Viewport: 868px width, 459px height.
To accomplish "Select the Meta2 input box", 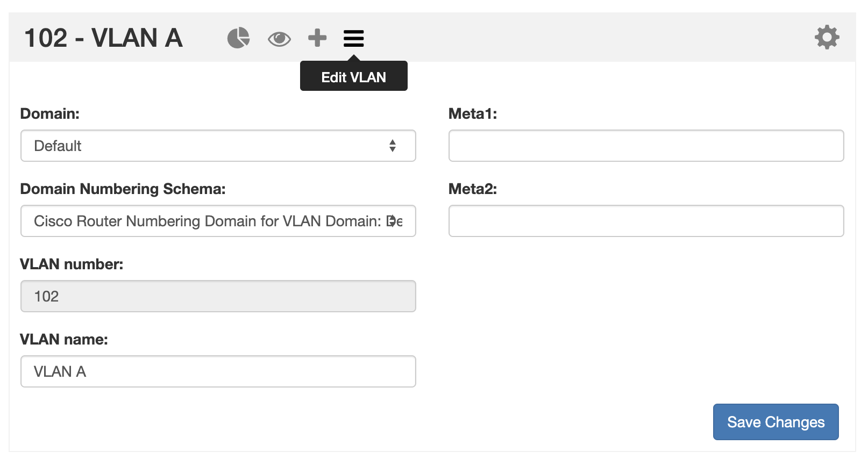I will 646,221.
